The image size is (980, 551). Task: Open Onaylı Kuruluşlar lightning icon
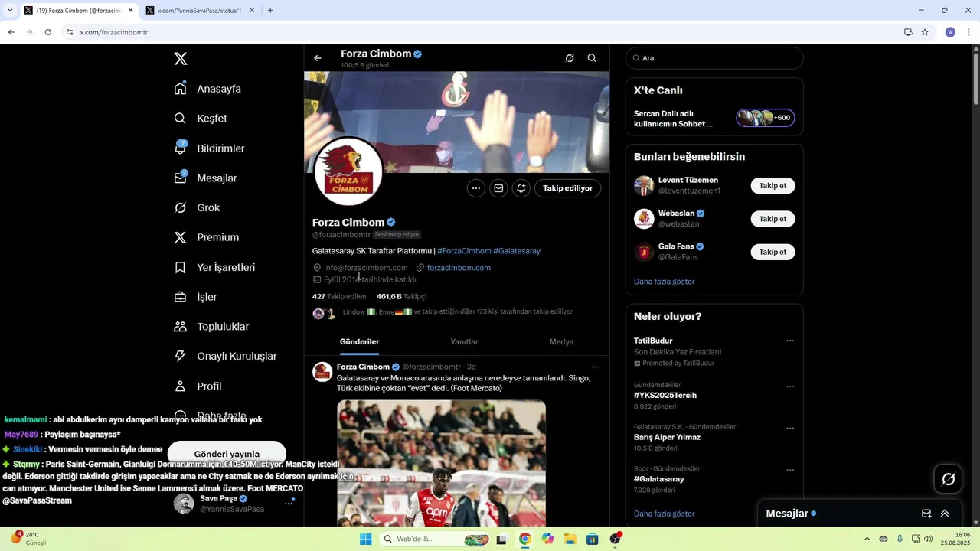pos(181,356)
